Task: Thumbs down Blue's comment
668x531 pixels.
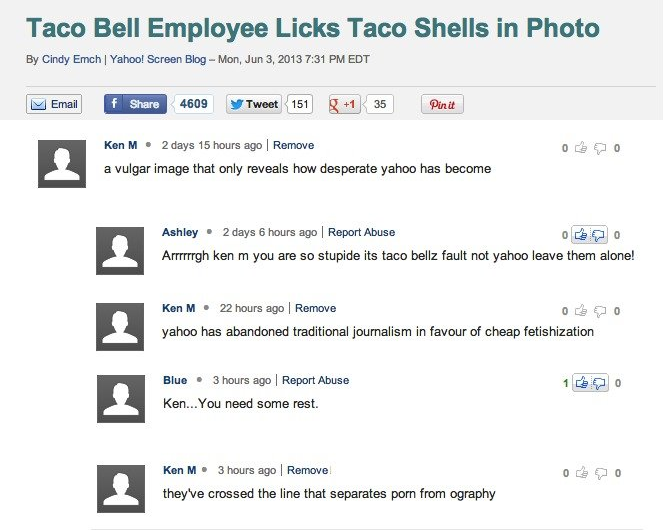Action: click(599, 382)
